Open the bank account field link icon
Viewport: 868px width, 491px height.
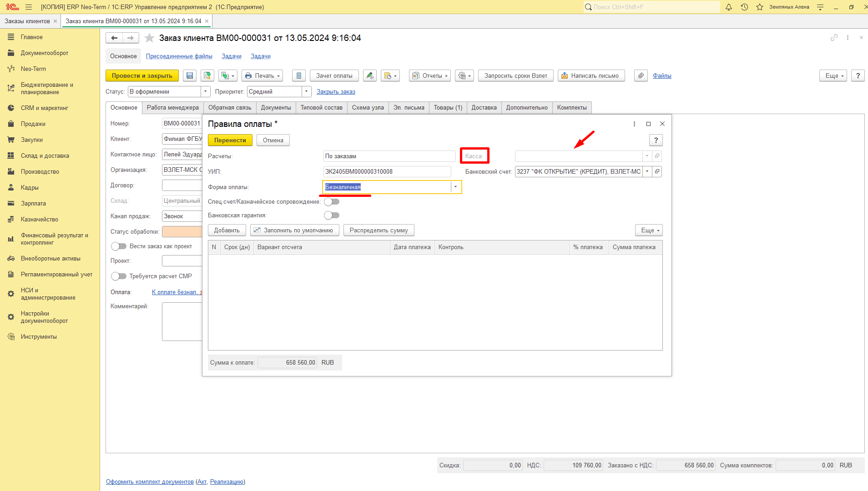657,171
